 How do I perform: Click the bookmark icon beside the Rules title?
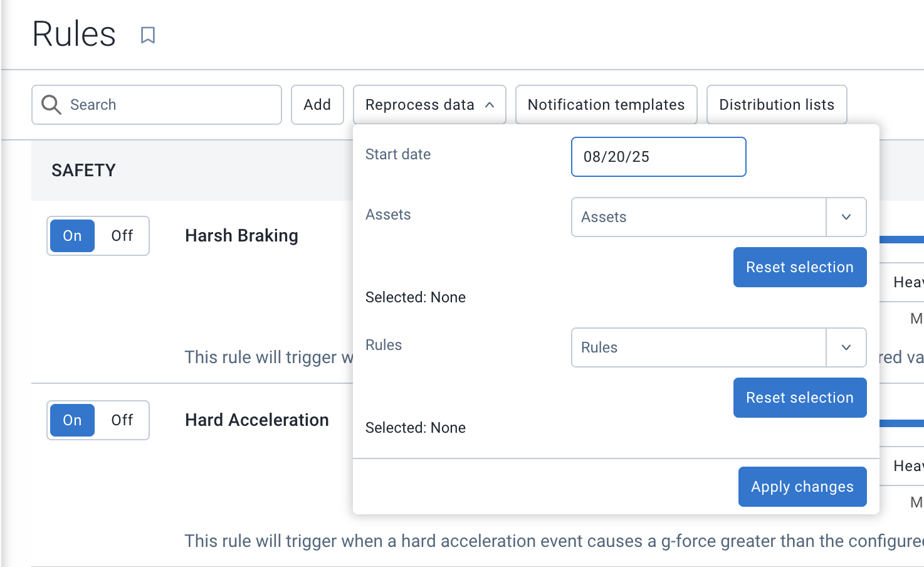(x=149, y=36)
